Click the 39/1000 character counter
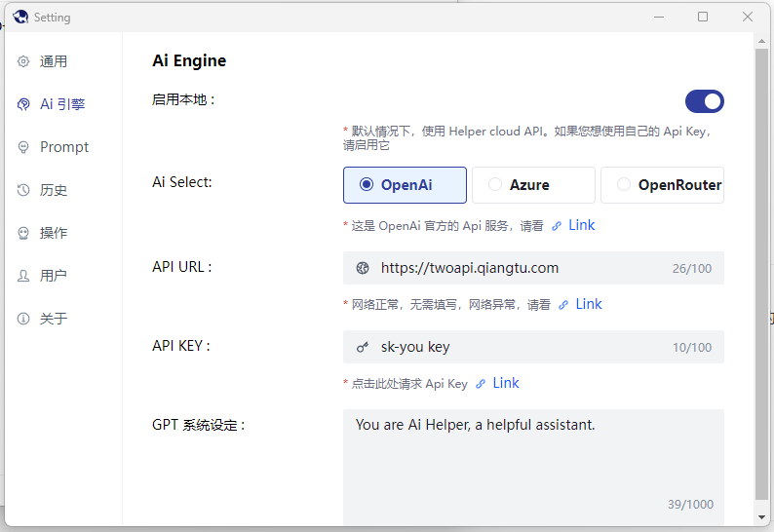The height and width of the screenshot is (532, 774). pos(690,505)
